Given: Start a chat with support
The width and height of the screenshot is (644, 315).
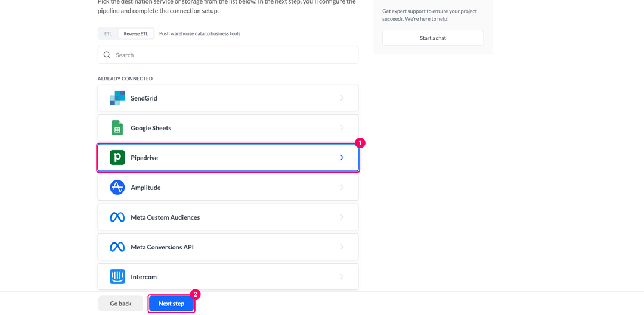Looking at the screenshot, I should coord(433,38).
